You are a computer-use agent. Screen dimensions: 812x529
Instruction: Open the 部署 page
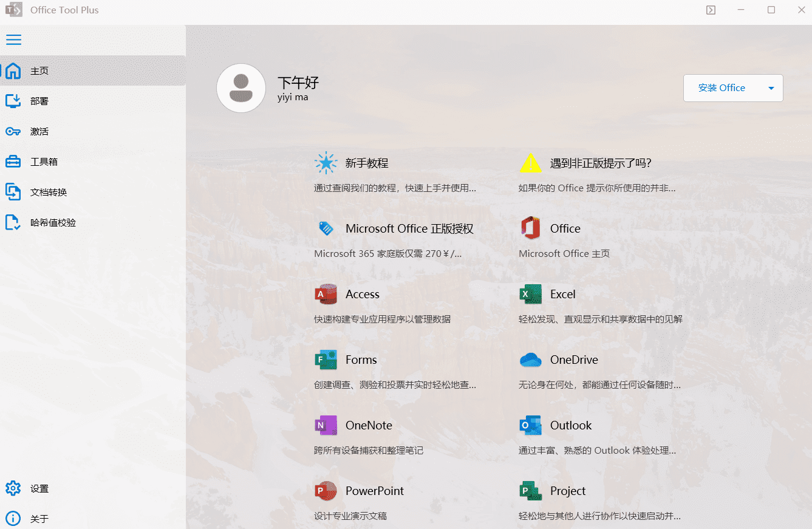pos(93,101)
